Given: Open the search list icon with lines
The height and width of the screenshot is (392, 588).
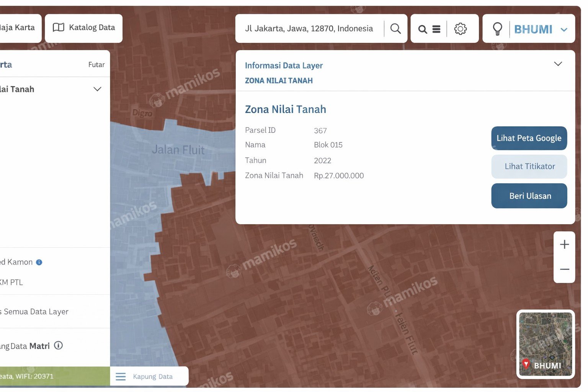Looking at the screenshot, I should 429,29.
